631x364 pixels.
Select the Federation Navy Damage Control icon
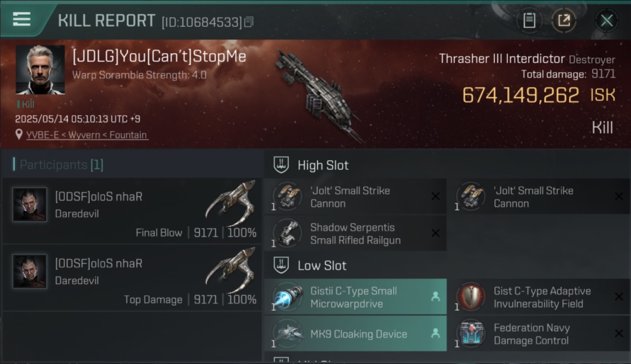[x=471, y=334]
